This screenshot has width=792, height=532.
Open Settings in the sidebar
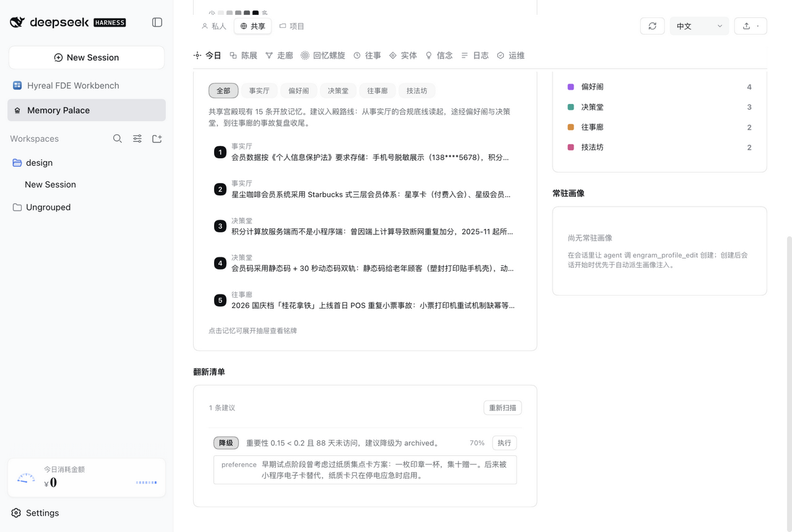tap(87, 513)
